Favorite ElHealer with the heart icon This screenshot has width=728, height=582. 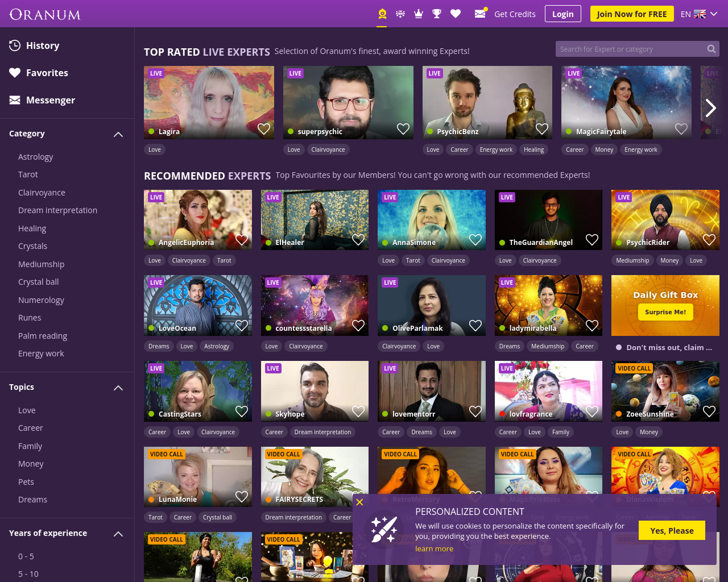(358, 240)
